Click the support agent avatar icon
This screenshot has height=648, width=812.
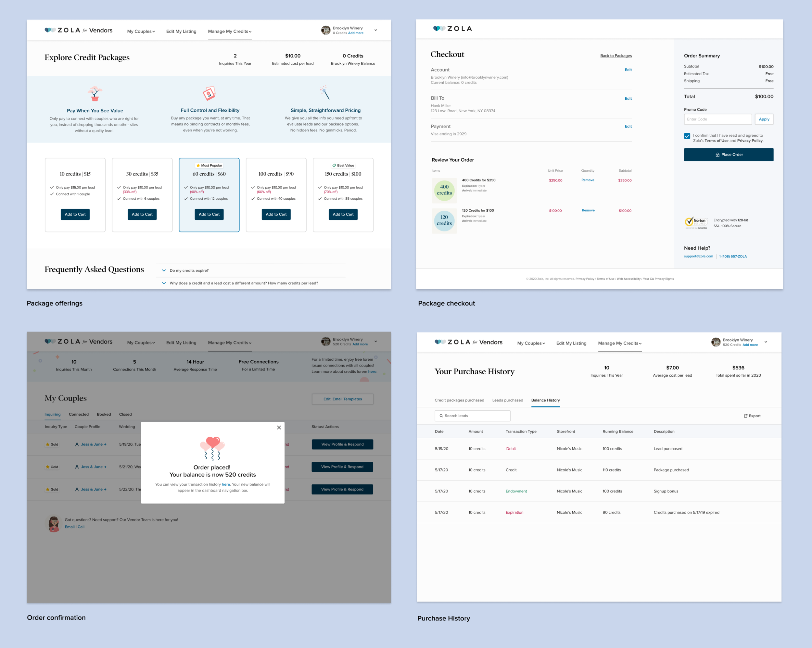[54, 523]
